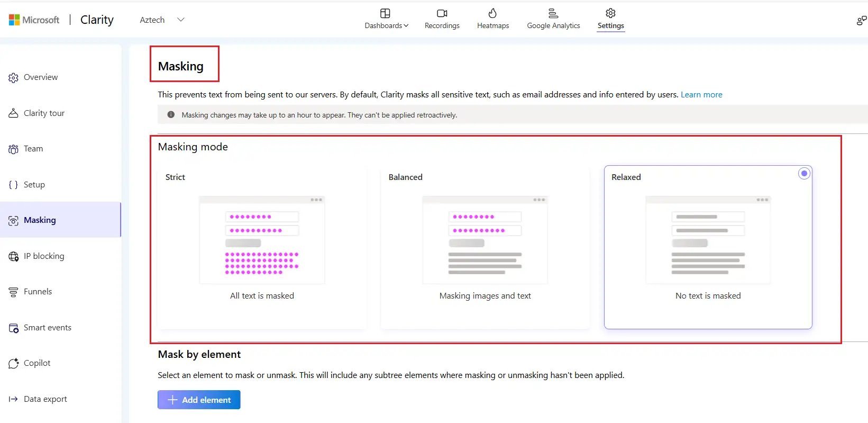Click the Data export arrow icon
This screenshot has width=868, height=423.
14,399
